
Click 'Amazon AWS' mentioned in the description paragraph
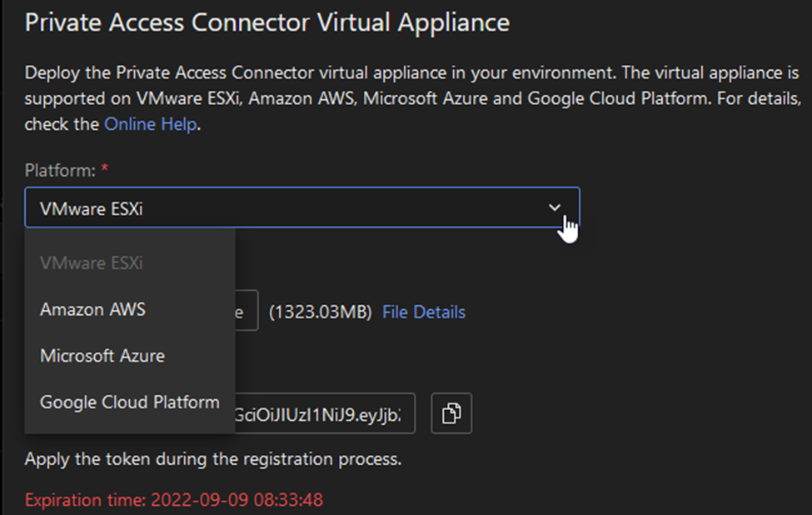pyautogui.click(x=302, y=98)
